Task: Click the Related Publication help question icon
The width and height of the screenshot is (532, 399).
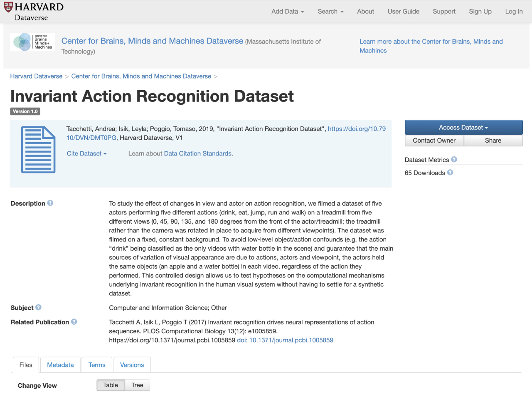Action: point(74,322)
